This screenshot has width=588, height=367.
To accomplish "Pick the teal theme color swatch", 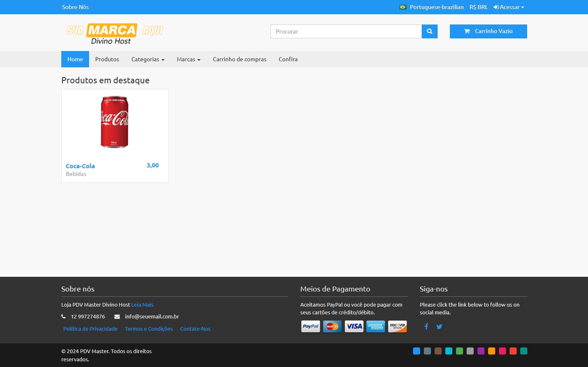I will click(524, 351).
